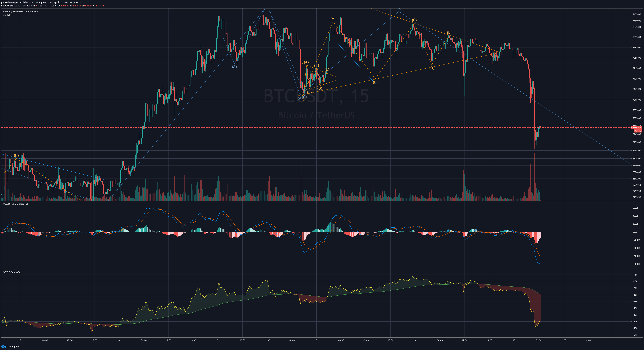644x350 pixels.
Task: Click the 60.00 MACD scale label
Action: 635,208
